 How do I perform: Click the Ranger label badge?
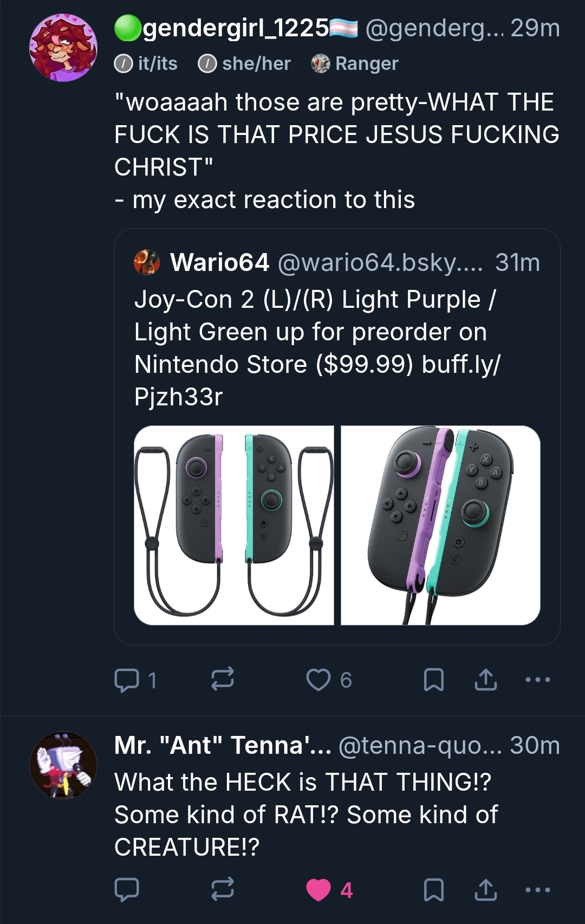point(355,64)
